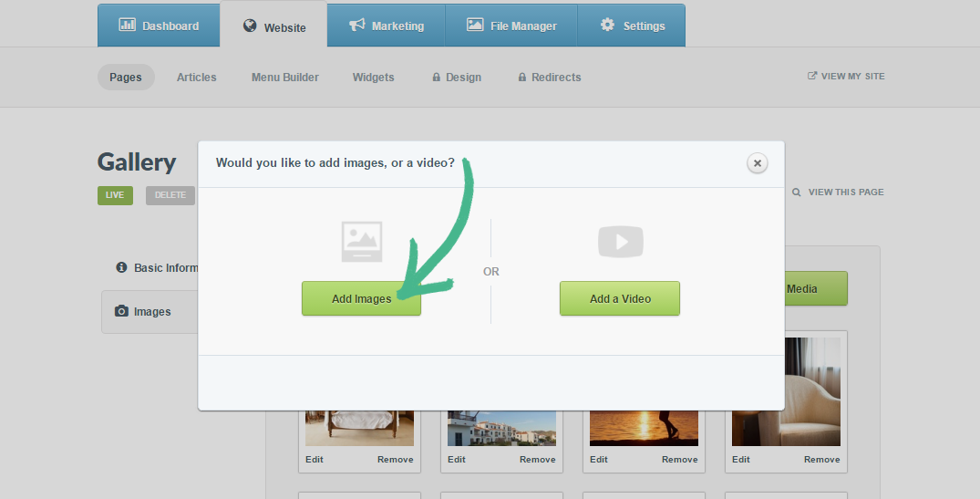Click the video play icon in dialog
This screenshot has width=980, height=499.
tap(620, 242)
